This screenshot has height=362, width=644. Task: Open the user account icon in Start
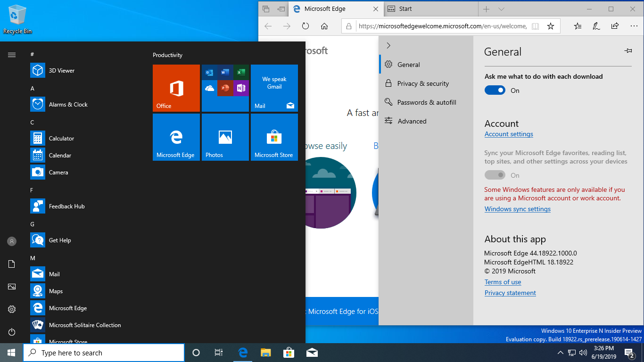[12, 241]
